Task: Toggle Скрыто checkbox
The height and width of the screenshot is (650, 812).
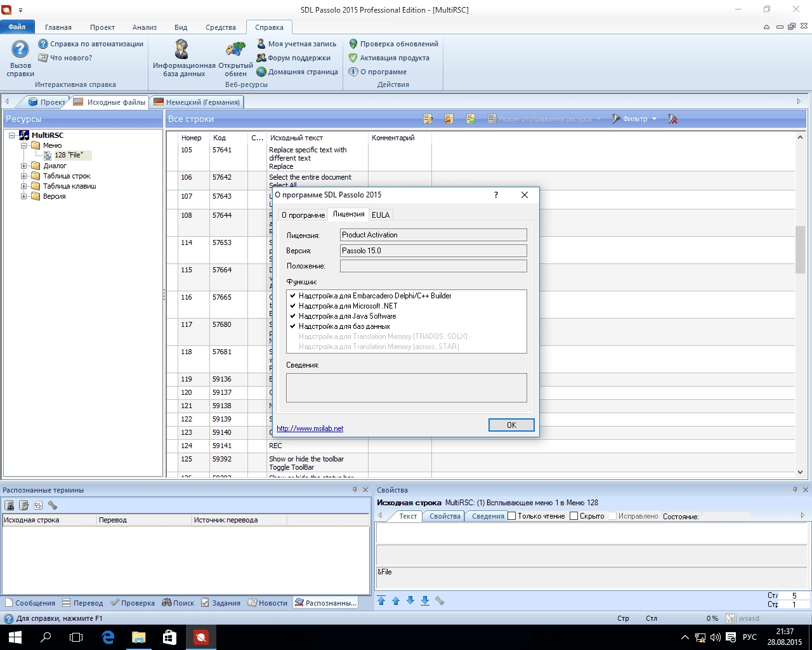Action: coord(573,516)
